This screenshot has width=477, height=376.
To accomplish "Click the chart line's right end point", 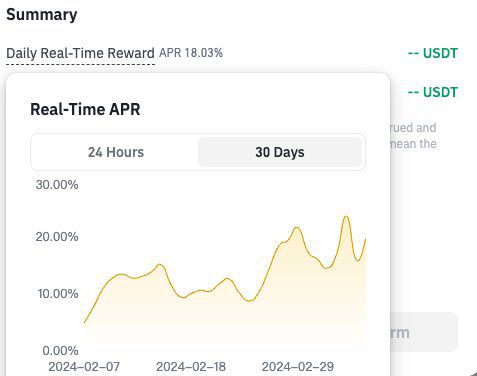I will [366, 239].
